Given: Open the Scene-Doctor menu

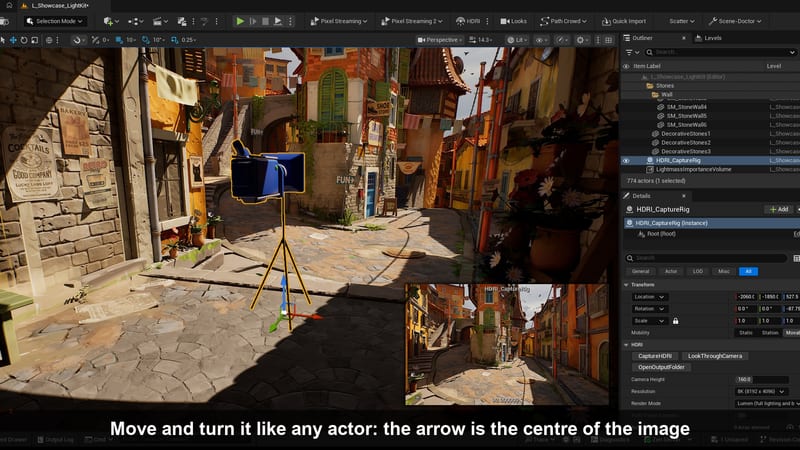Looking at the screenshot, I should point(735,21).
